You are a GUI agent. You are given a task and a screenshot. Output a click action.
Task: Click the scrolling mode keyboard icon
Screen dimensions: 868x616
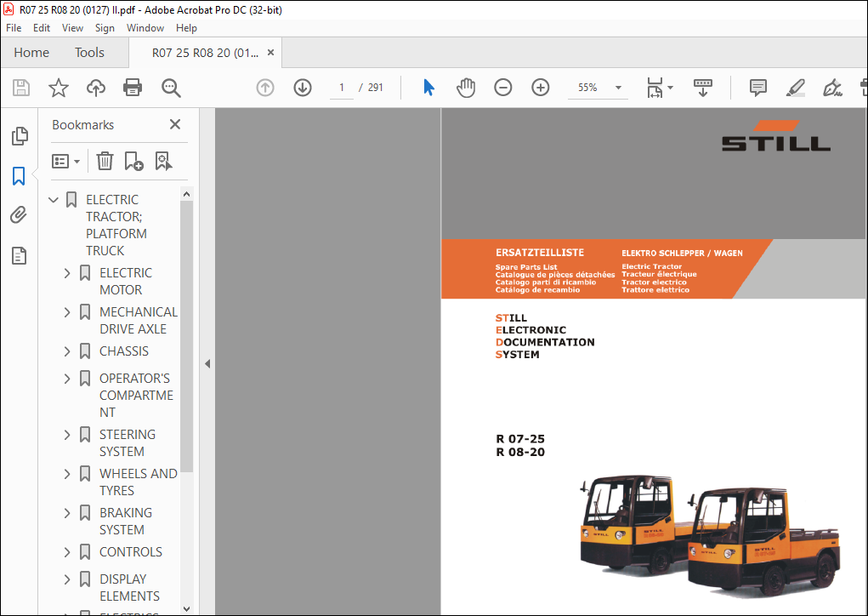coord(703,88)
